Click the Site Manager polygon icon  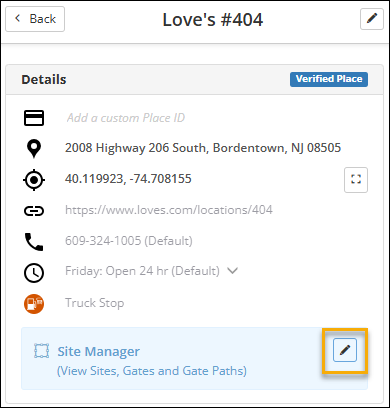pos(42,351)
